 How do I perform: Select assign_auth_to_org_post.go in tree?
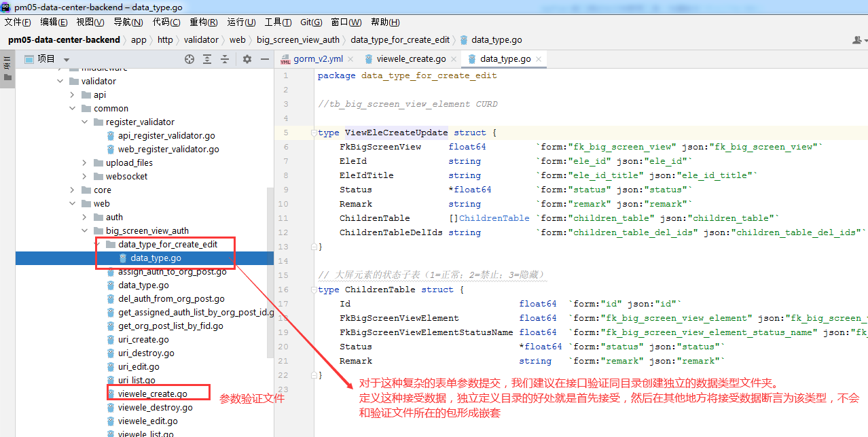[x=173, y=272]
